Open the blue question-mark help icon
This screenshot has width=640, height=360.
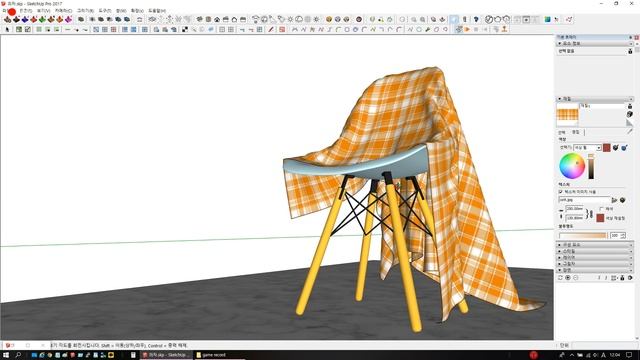point(476,19)
